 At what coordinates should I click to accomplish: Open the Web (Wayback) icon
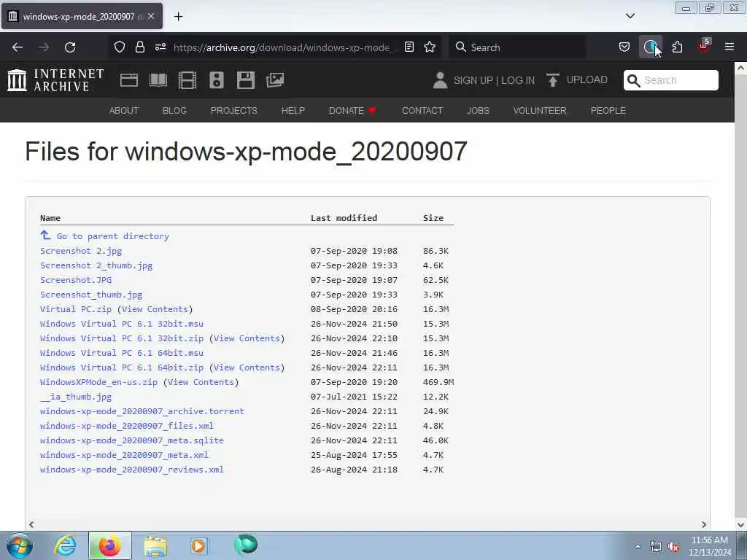click(129, 80)
